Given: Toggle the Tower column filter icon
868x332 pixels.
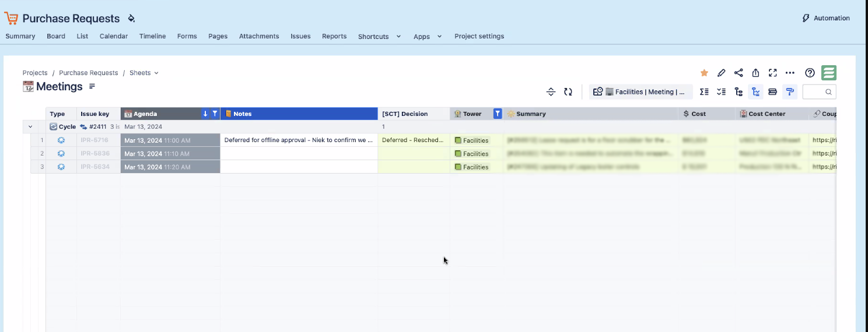Looking at the screenshot, I should (x=498, y=114).
